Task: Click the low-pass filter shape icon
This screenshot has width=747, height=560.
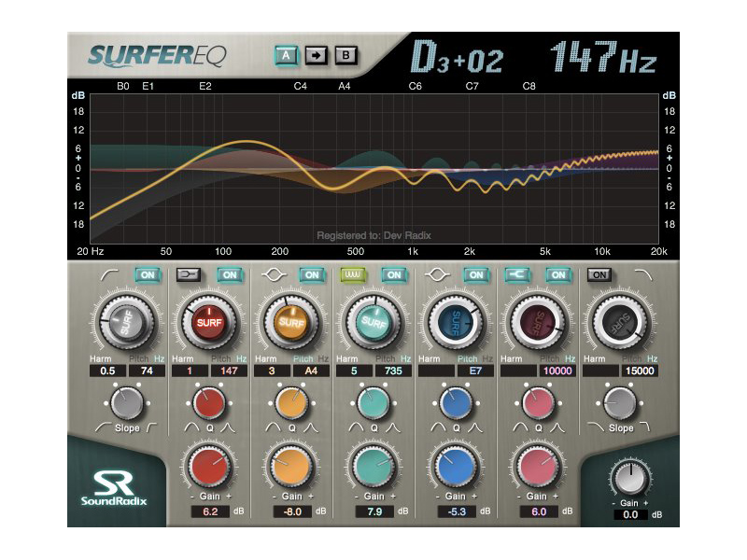Action: click(x=643, y=274)
